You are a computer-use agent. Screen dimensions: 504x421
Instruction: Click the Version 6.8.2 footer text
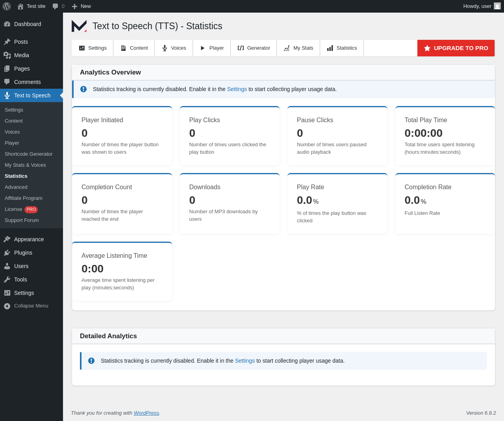[481, 413]
